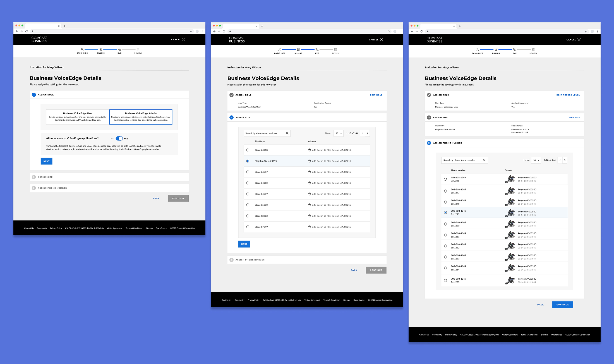Click Edit Role link in middle window
This screenshot has width=614, height=364.
(x=376, y=95)
